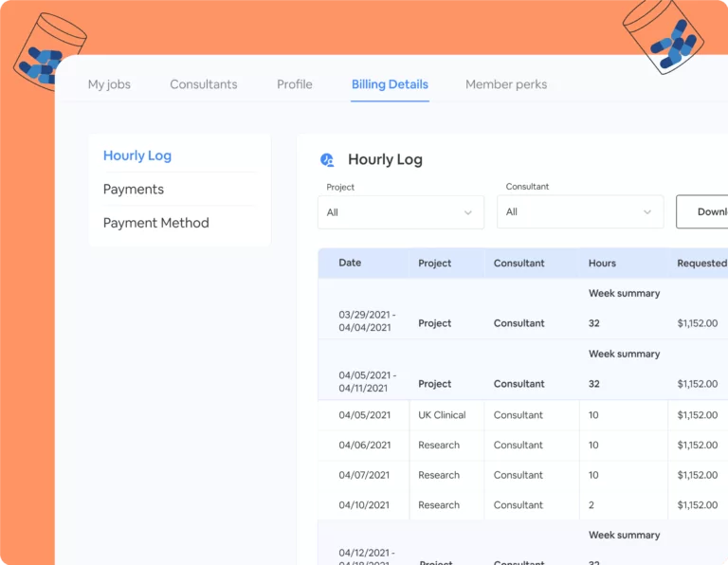The width and height of the screenshot is (728, 565).
Task: Click $1,152.00 in the 04/07/2021 row
Action: tap(698, 475)
